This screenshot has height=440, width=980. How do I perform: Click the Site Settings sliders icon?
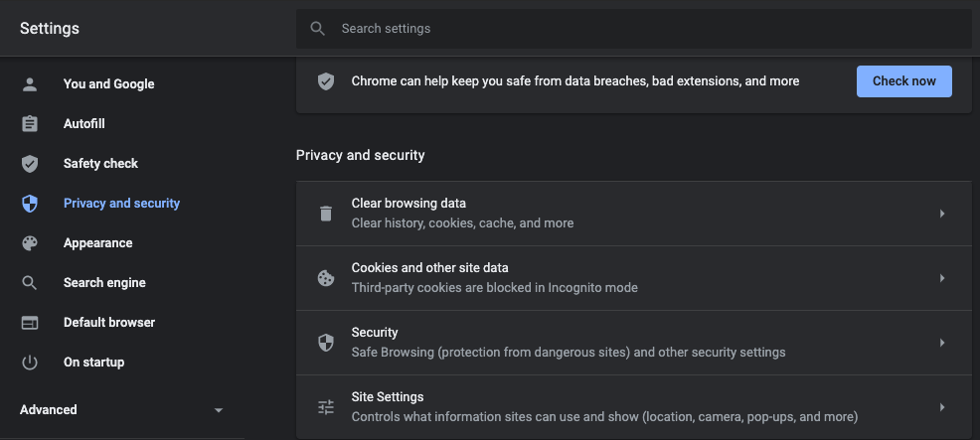(326, 407)
